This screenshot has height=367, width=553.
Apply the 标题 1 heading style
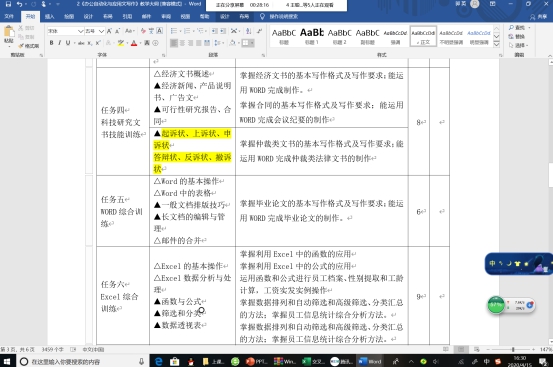(312, 36)
